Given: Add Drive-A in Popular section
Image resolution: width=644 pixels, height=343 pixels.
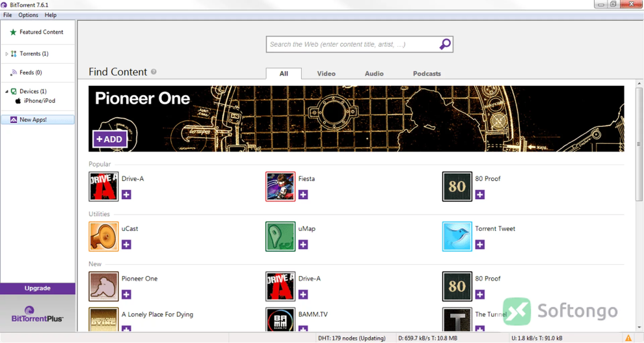Looking at the screenshot, I should pyautogui.click(x=126, y=195).
